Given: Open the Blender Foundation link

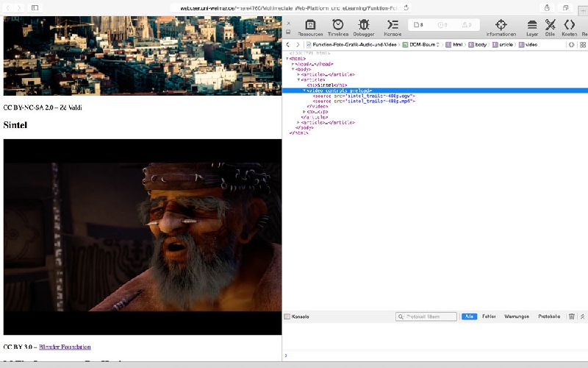Looking at the screenshot, I should point(65,347).
